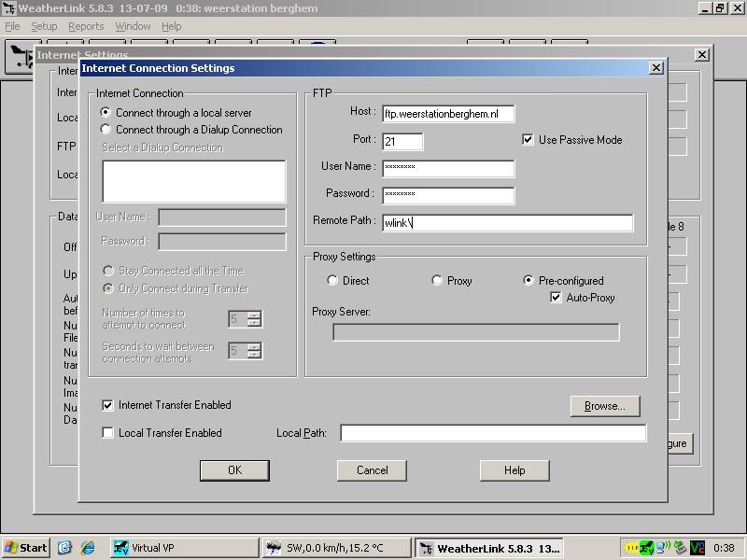Switch to Virtual VP taskbar item
The height and width of the screenshot is (560, 747).
[184, 548]
